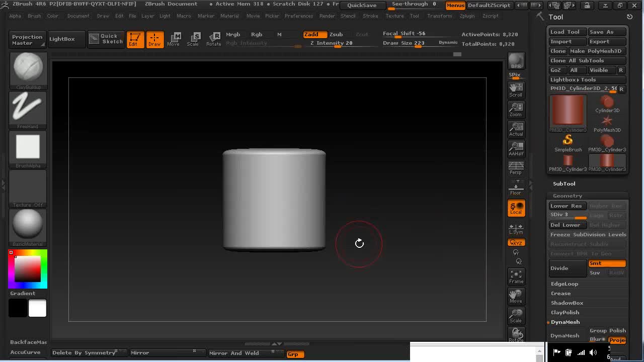Image resolution: width=644 pixels, height=362 pixels.
Task: Open Quick Sketch
Action: click(106, 39)
